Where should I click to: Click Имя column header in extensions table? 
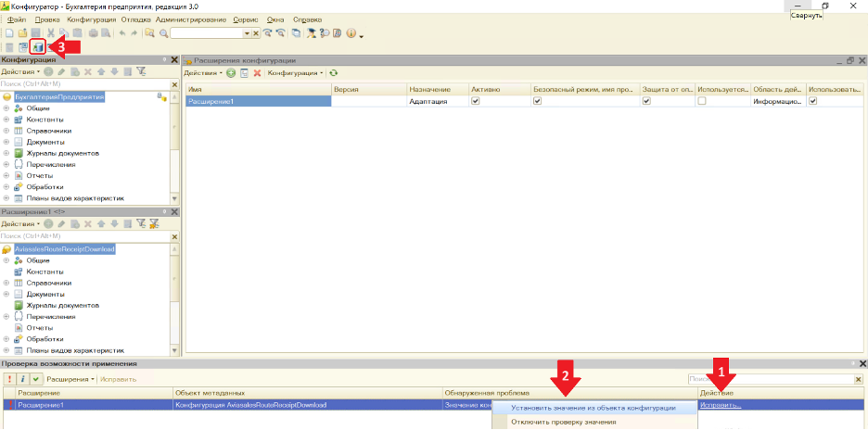258,89
